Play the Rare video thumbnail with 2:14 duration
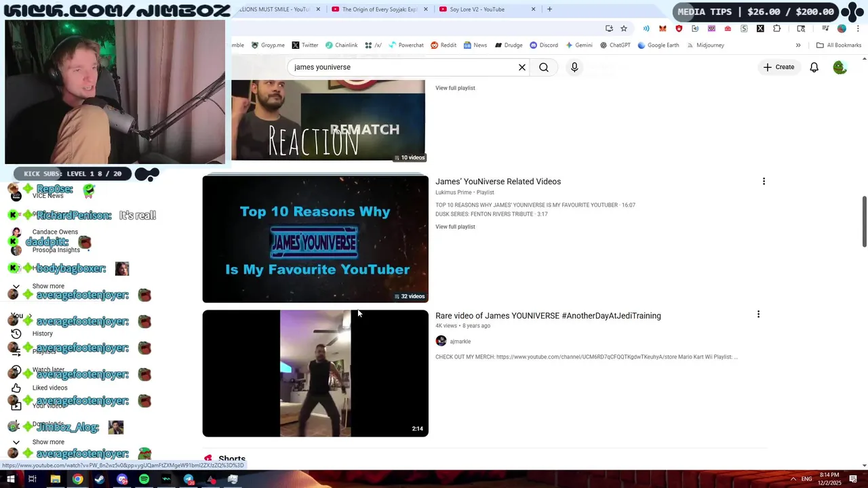 pos(315,373)
